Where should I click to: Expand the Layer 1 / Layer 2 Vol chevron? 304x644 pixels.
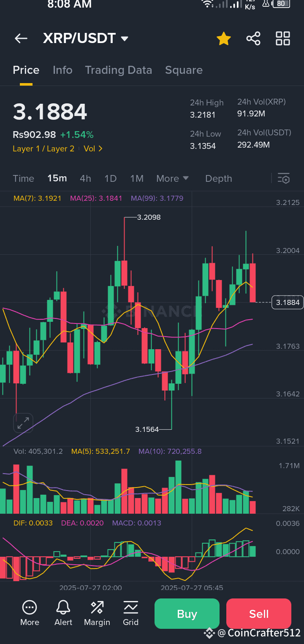93,148
